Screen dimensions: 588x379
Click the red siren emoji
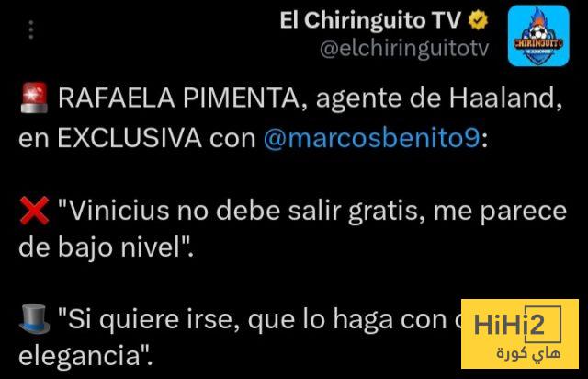(x=34, y=98)
